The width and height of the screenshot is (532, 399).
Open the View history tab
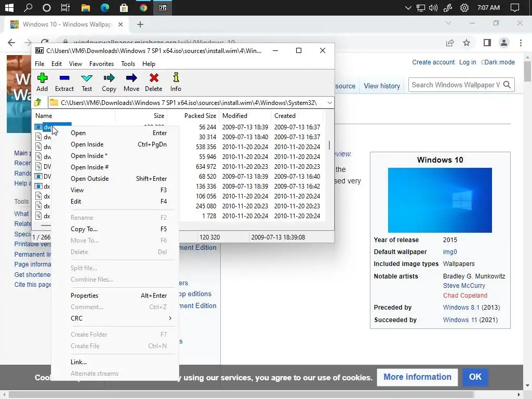(382, 86)
